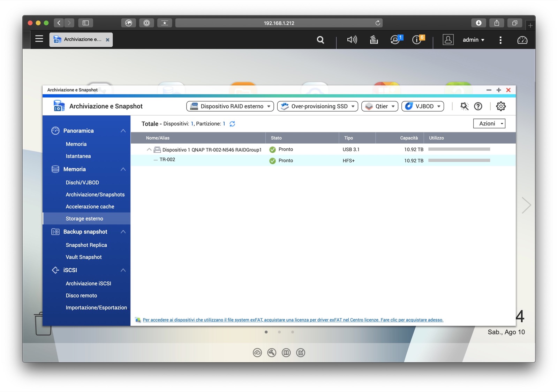
Task: Go to Dischi/VJBOD page
Action: click(82, 182)
